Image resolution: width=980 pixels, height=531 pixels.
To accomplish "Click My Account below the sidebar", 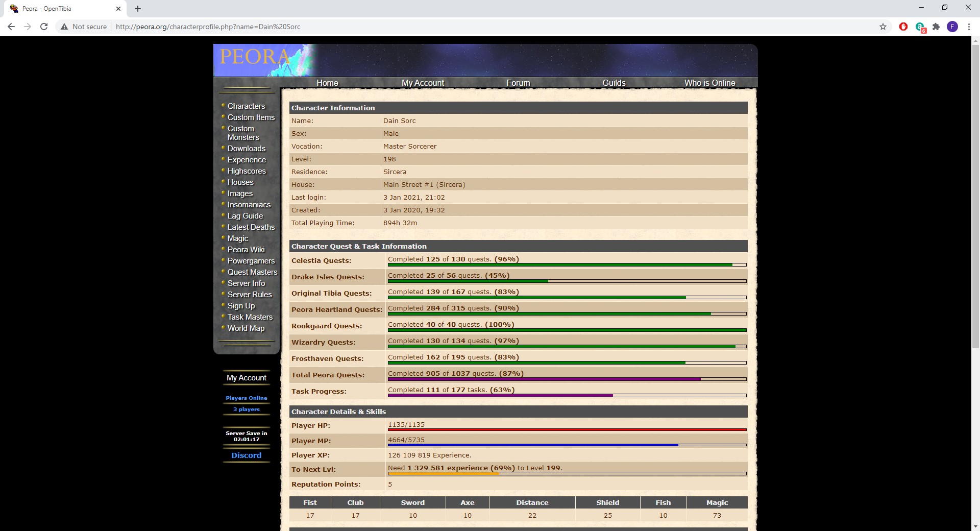I will [x=247, y=378].
